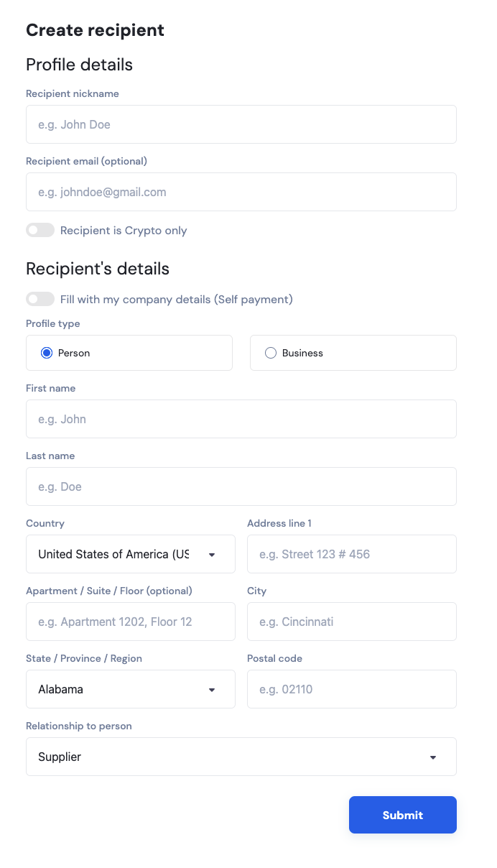Enable Fill with my company details switch
Screen dimensions: 497x868
[x=40, y=299]
